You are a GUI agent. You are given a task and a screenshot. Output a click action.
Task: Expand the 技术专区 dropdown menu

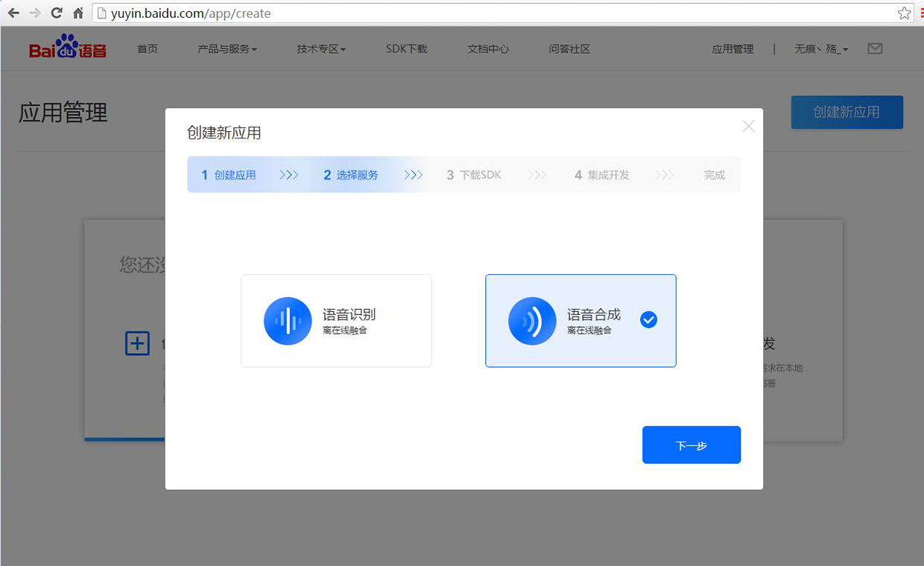tap(320, 49)
